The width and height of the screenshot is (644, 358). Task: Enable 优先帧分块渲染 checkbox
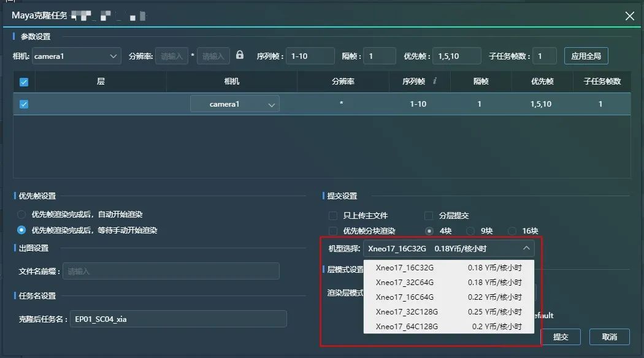coord(333,231)
